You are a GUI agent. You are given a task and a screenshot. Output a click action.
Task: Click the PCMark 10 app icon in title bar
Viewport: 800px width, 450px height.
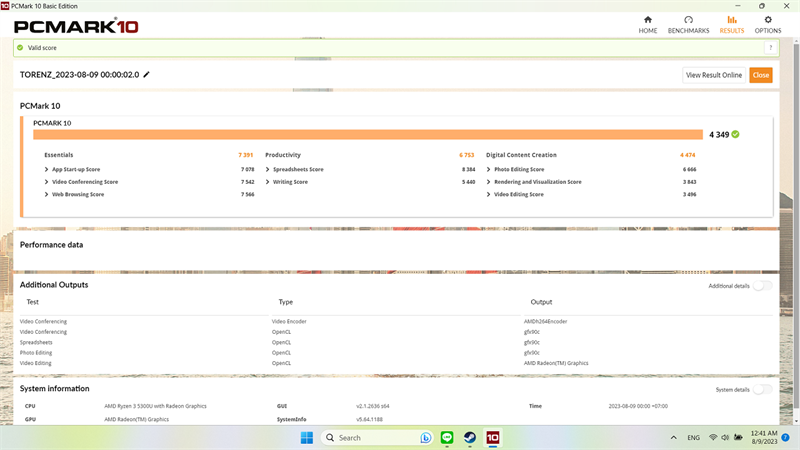pyautogui.click(x=5, y=6)
